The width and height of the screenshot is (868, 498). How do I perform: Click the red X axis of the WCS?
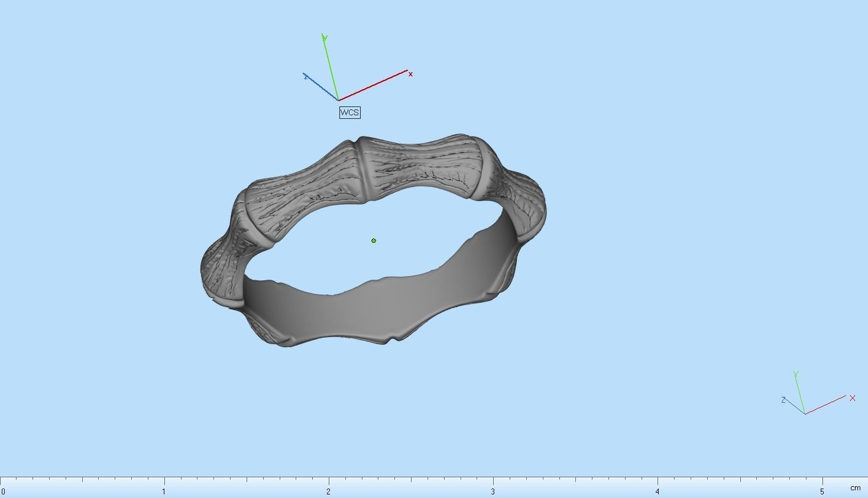(373, 85)
